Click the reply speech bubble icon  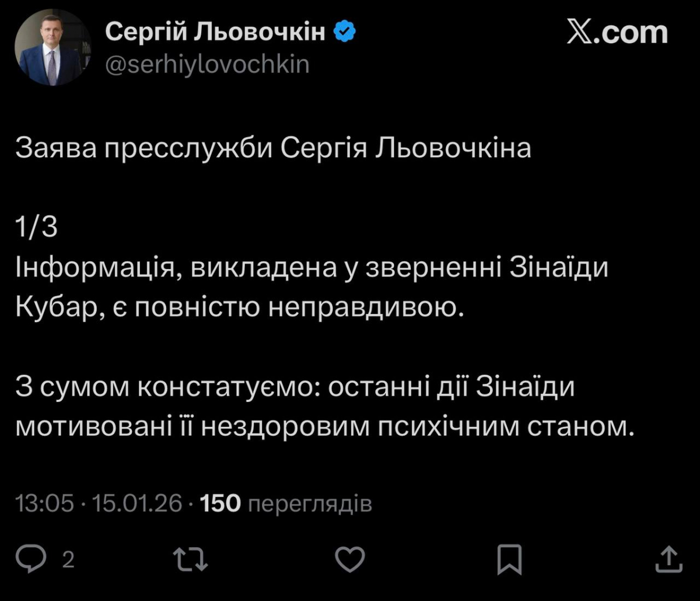point(43,560)
